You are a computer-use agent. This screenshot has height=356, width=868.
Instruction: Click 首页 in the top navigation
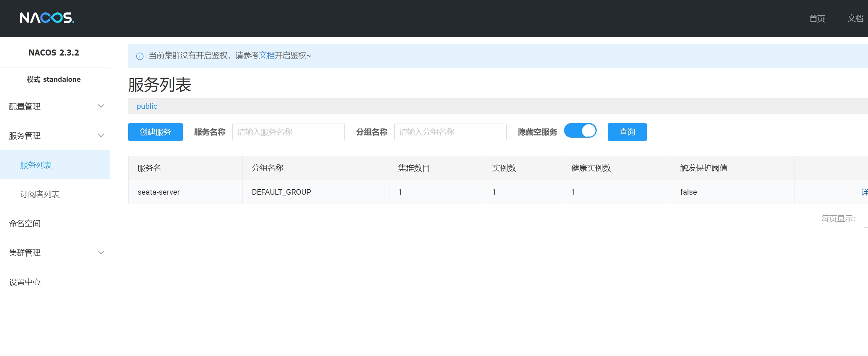(817, 19)
